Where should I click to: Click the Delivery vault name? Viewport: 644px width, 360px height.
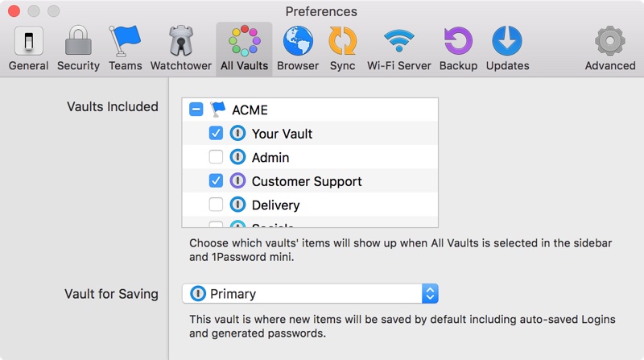pos(275,205)
